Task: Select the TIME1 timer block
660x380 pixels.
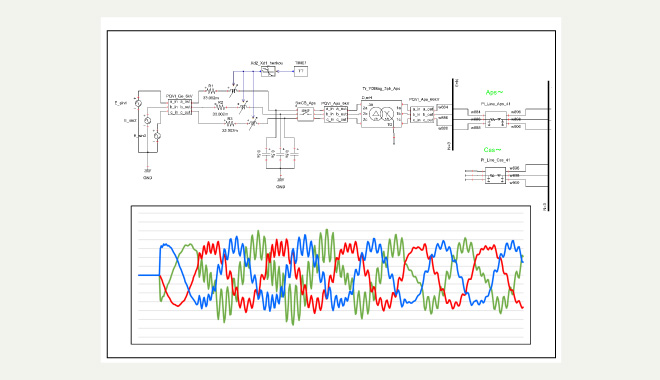Action: 301,71
